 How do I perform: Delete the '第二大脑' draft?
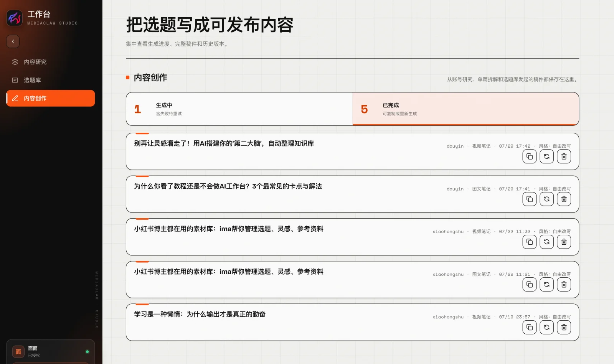564,156
